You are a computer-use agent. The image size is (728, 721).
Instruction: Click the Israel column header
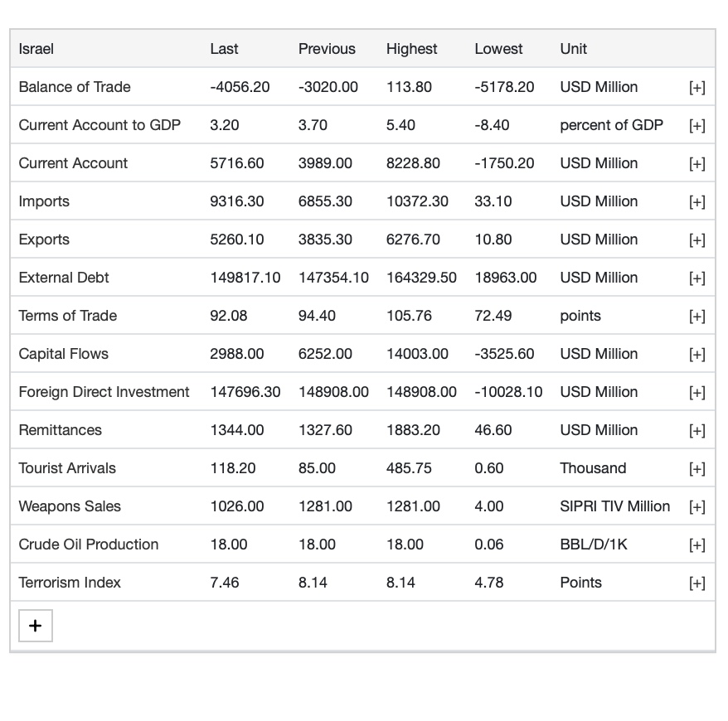click(x=36, y=49)
